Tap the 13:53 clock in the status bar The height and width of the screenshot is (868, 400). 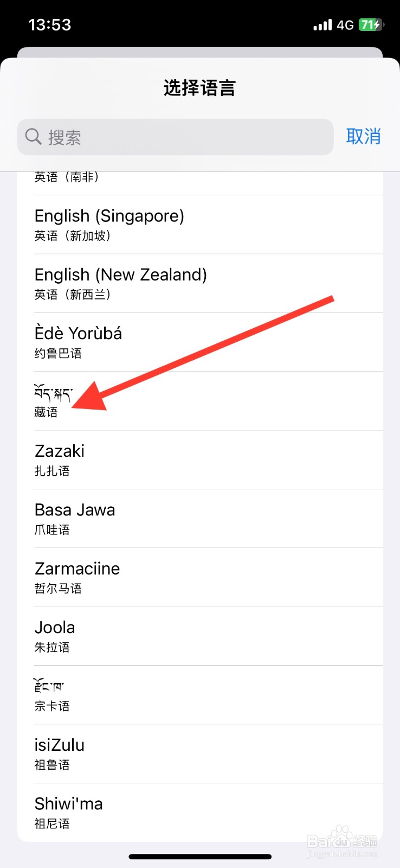point(50,25)
